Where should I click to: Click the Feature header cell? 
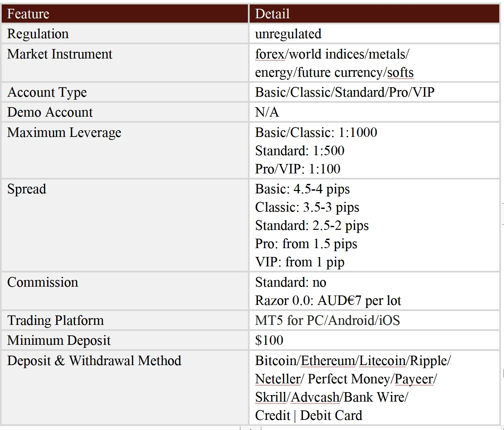coord(125,14)
